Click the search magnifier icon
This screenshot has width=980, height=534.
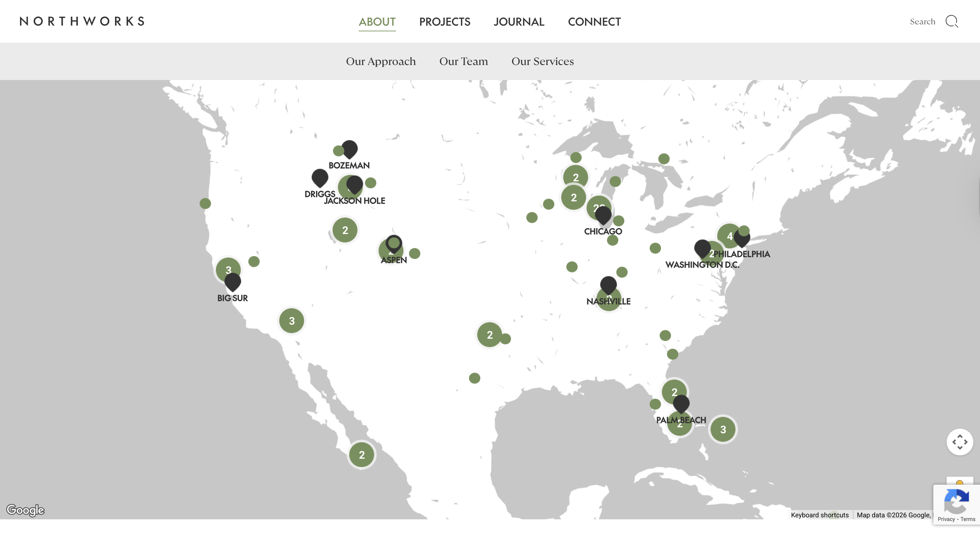pyautogui.click(x=951, y=22)
